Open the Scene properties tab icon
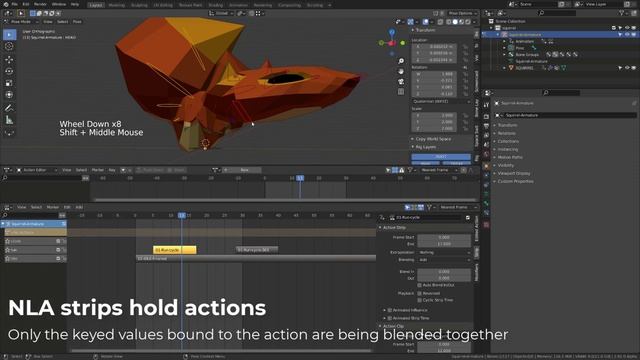Image resolution: width=640 pixels, height=360 pixels. click(x=486, y=144)
